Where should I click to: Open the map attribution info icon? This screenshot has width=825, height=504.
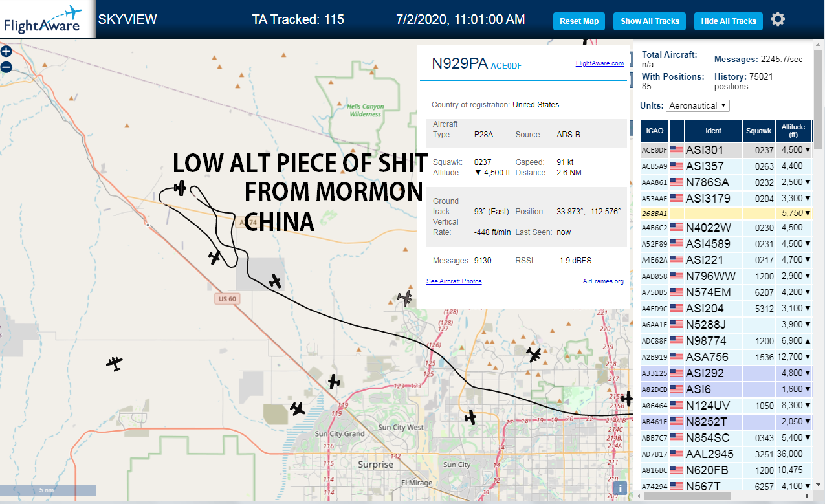620,488
